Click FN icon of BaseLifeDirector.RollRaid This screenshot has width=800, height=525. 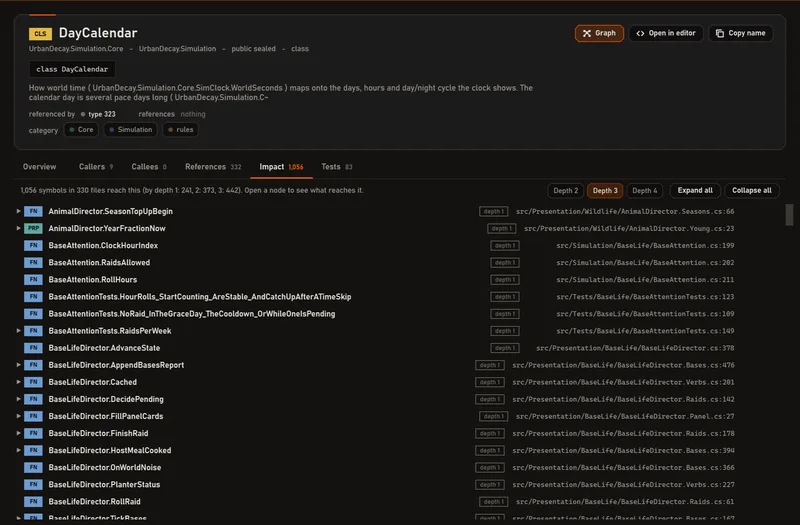pyautogui.click(x=33, y=502)
